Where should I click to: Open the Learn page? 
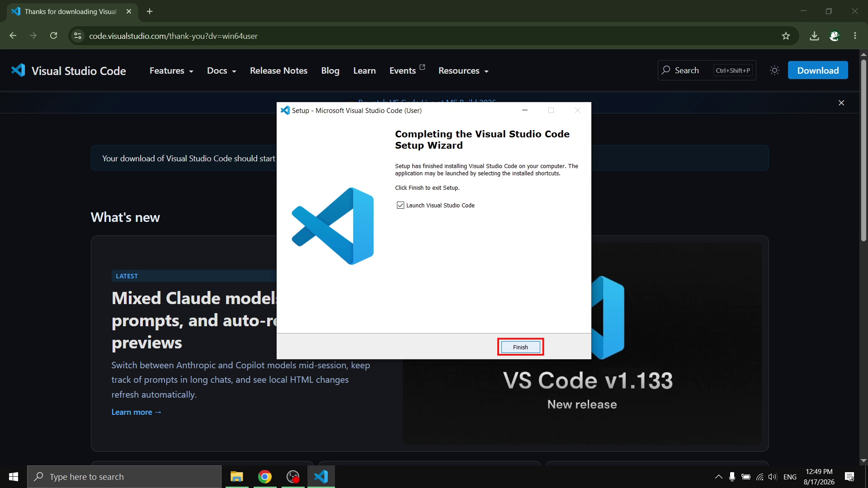(364, 70)
